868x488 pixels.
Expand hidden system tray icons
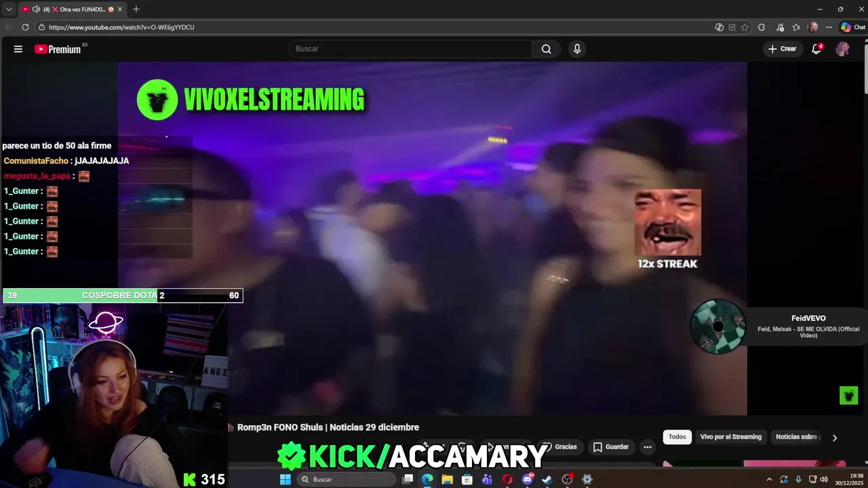(769, 479)
